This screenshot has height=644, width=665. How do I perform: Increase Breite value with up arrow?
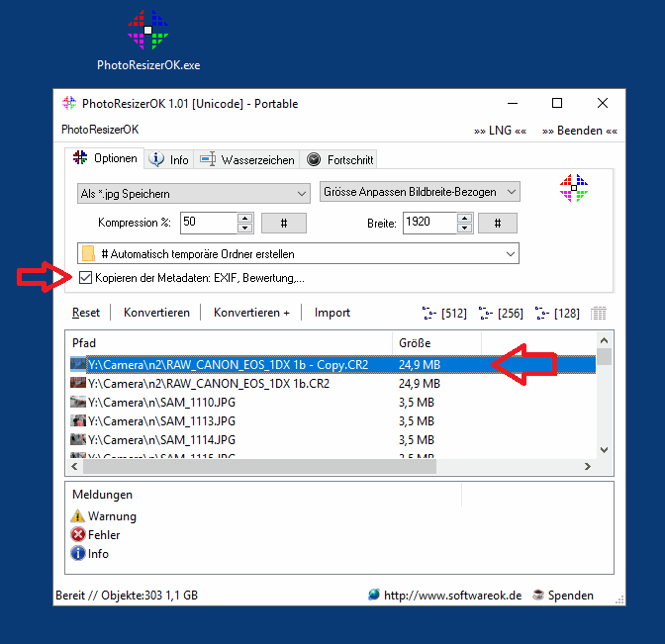[x=465, y=219]
